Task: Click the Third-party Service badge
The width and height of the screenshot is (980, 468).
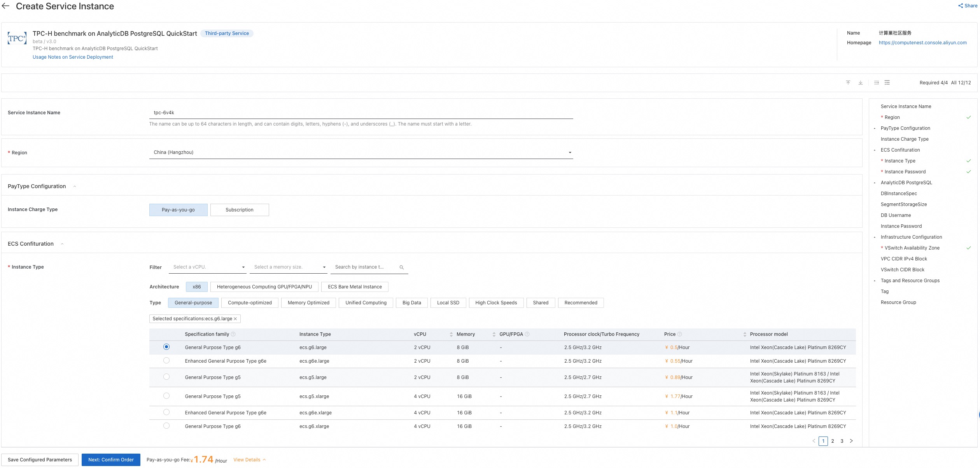Action: [x=227, y=33]
